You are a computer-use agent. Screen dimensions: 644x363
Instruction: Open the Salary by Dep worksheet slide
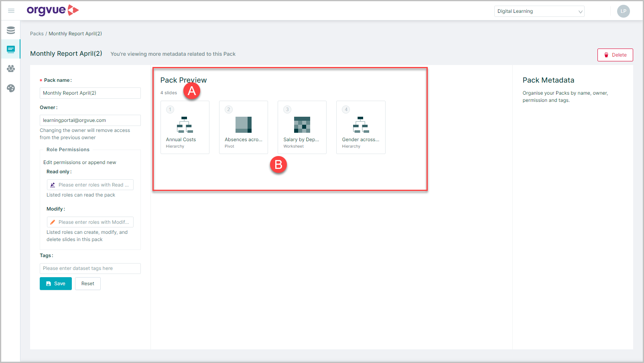pyautogui.click(x=302, y=127)
